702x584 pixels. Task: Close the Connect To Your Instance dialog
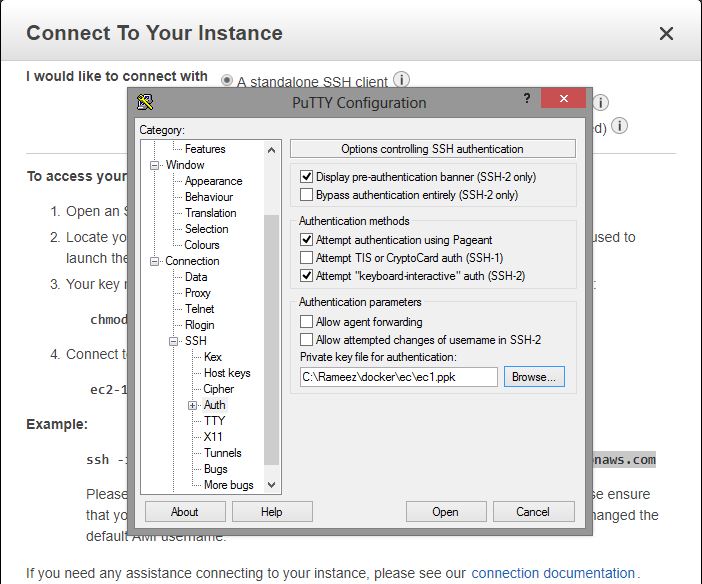(x=666, y=33)
